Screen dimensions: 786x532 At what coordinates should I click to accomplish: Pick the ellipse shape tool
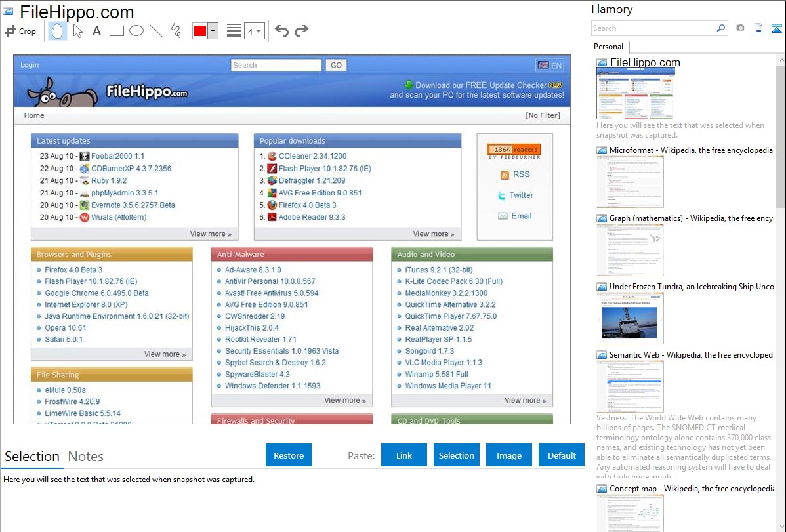(136, 31)
